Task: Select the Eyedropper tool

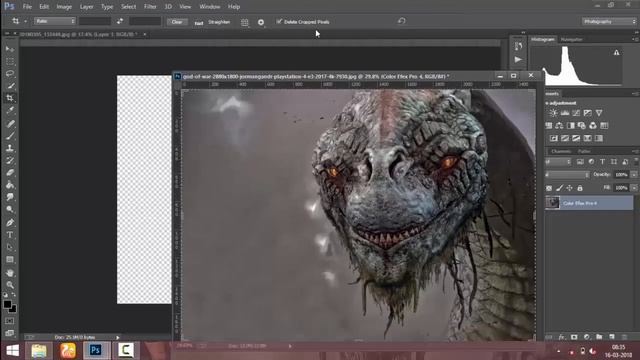Action: coord(10,110)
